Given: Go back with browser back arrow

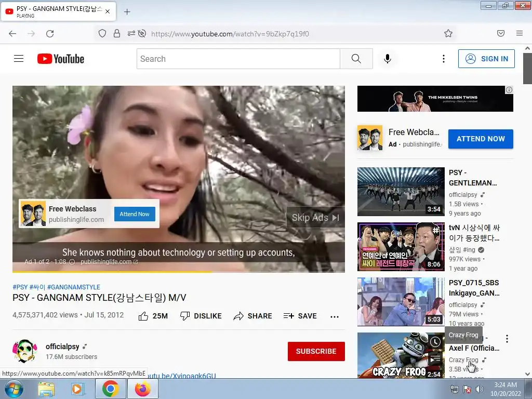Looking at the screenshot, I should coord(12,34).
